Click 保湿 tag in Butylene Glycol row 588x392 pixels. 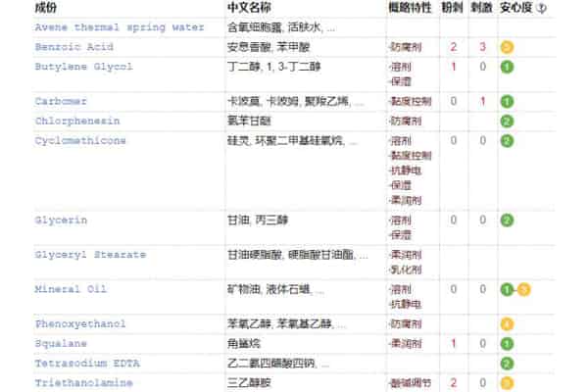pos(401,81)
